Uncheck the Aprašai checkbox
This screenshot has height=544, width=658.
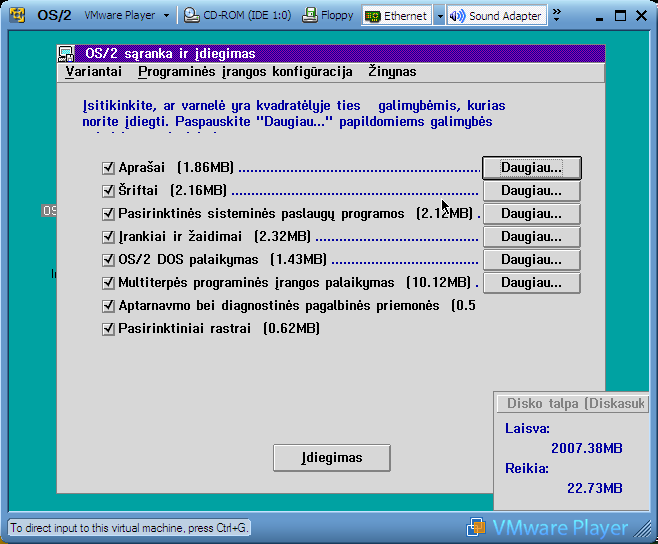tap(109, 168)
